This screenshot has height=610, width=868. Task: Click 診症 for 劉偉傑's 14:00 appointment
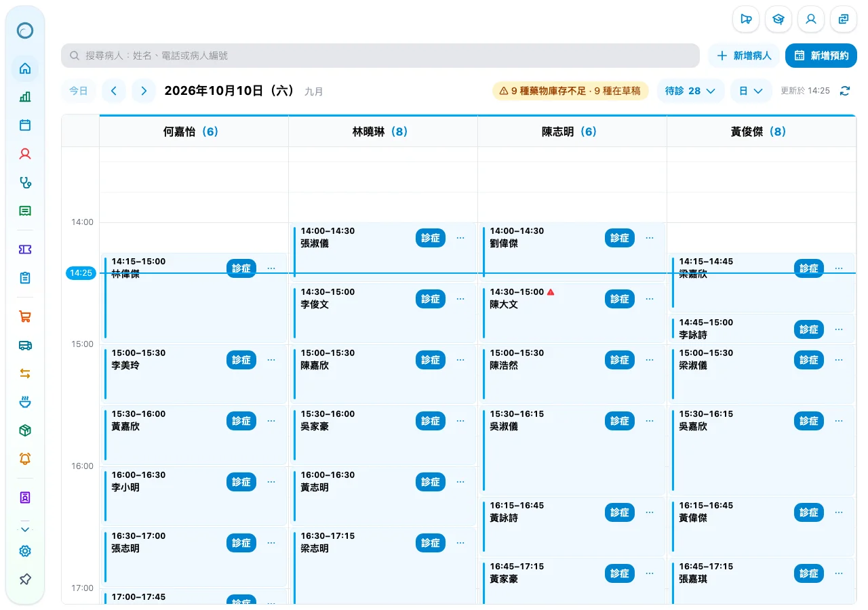pyautogui.click(x=620, y=238)
